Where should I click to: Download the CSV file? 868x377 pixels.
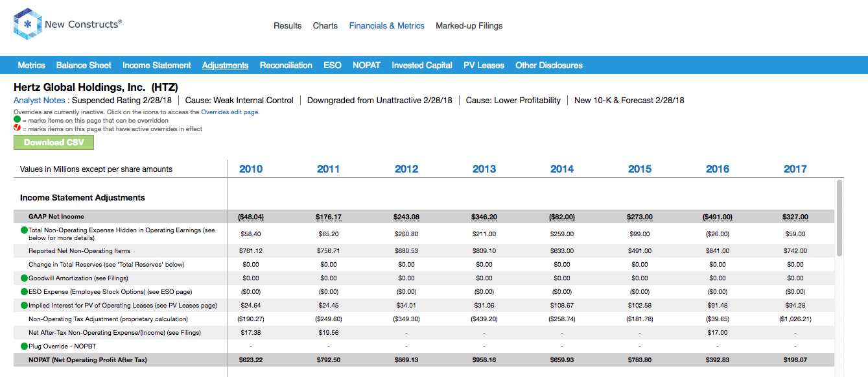pyautogui.click(x=54, y=143)
